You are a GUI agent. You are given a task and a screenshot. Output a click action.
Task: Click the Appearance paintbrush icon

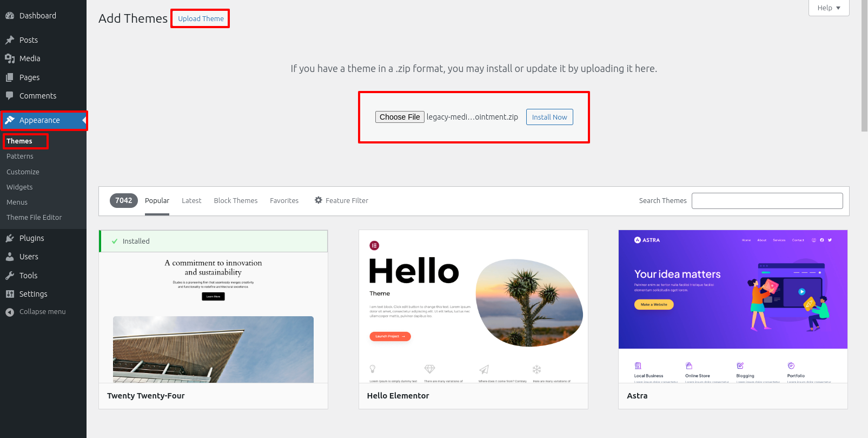coord(10,120)
